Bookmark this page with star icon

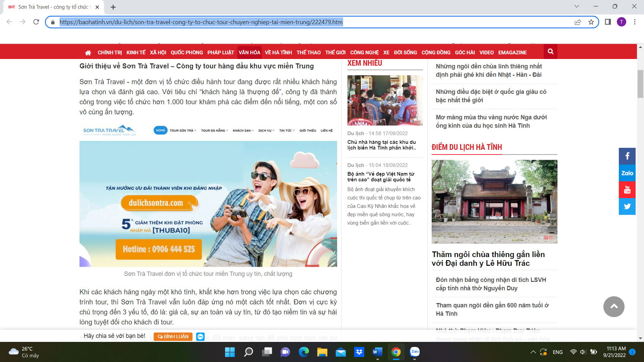[591, 22]
